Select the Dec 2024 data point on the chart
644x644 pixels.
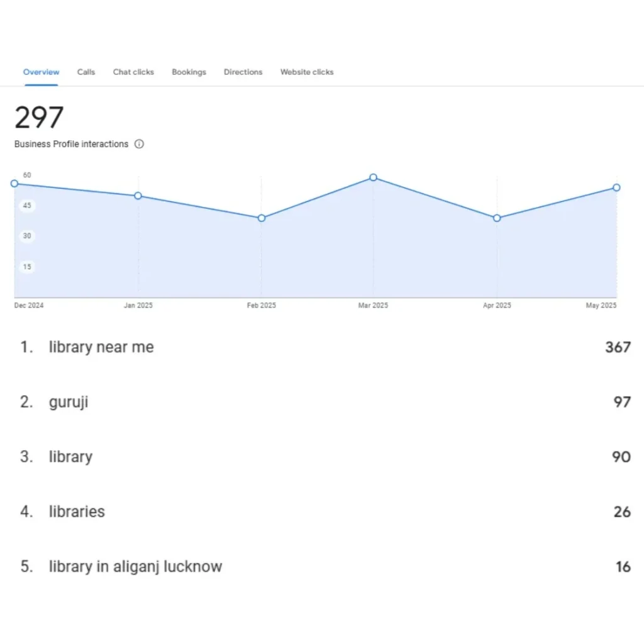(x=14, y=184)
